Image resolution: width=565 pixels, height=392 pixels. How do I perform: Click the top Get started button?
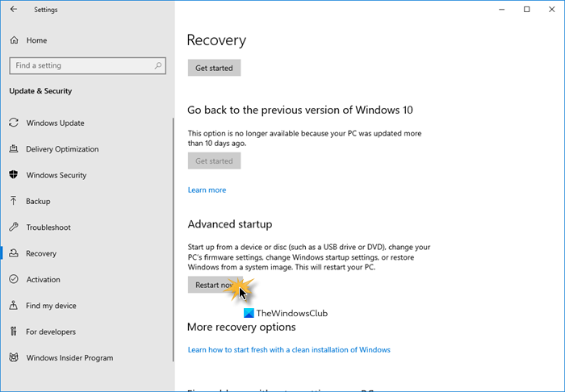(214, 69)
